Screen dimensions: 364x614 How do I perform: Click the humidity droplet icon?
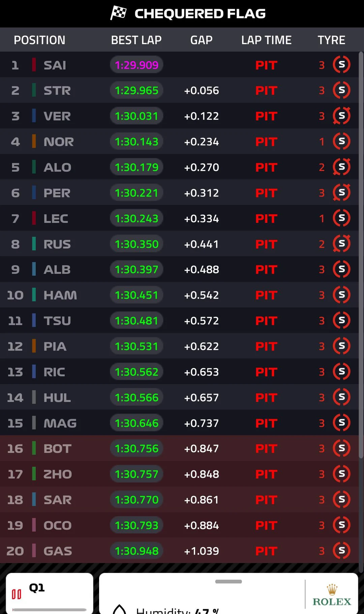pyautogui.click(x=119, y=609)
